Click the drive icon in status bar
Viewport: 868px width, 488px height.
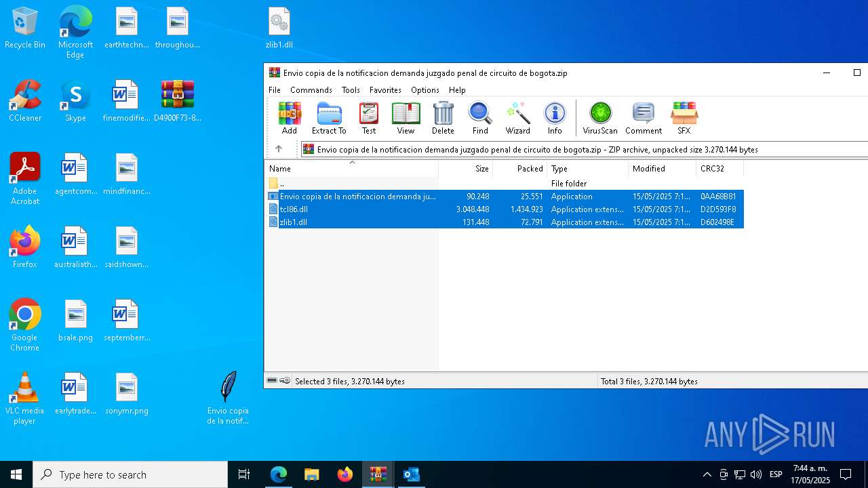(272, 381)
